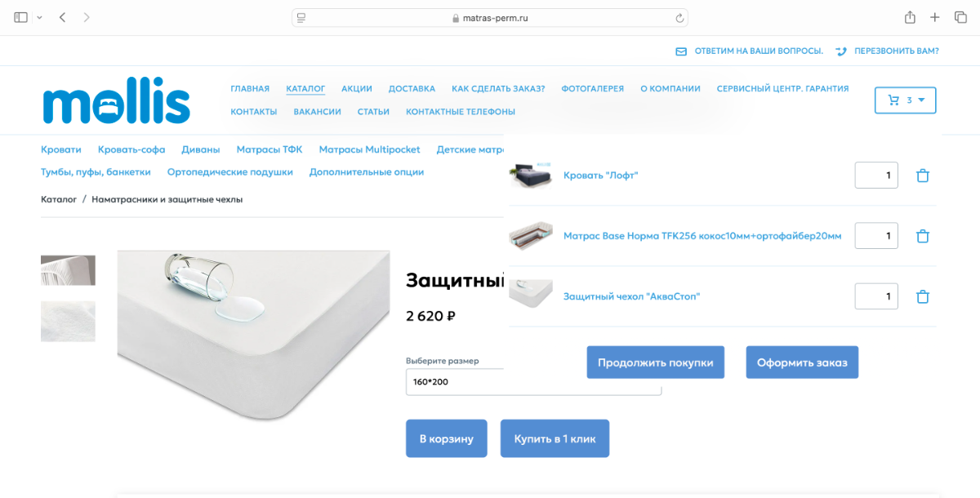
Task: Open the КАТАЛОГ menu item
Action: click(x=305, y=88)
